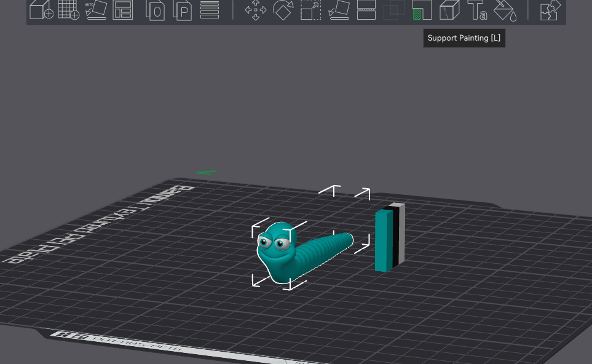Add a new plate with grid-plus icon
Image resolution: width=592 pixels, height=364 pixels.
pyautogui.click(x=69, y=9)
